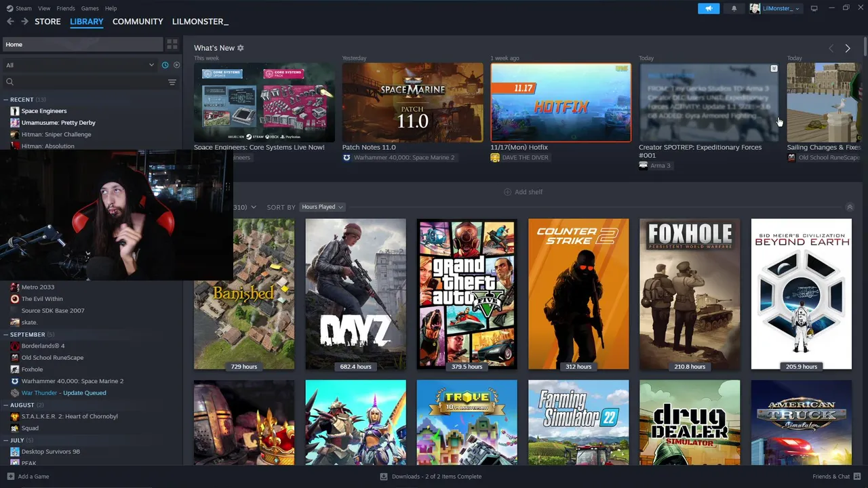This screenshot has height=488, width=868.
Task: Open the Games menu
Action: click(x=90, y=8)
